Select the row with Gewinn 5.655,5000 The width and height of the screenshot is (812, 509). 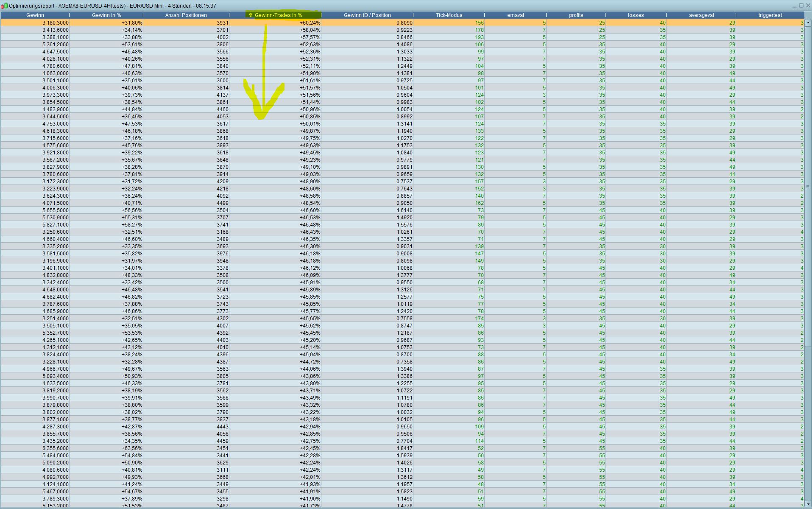coord(402,210)
